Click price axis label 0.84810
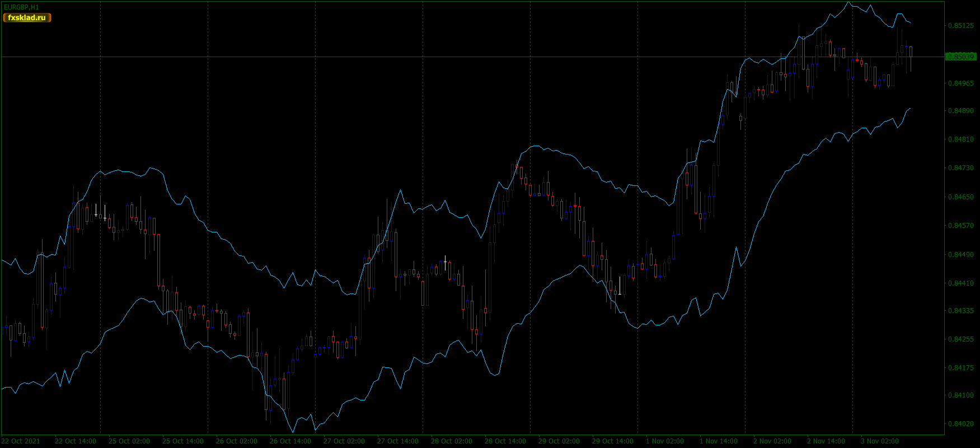980x448 pixels. (960, 139)
